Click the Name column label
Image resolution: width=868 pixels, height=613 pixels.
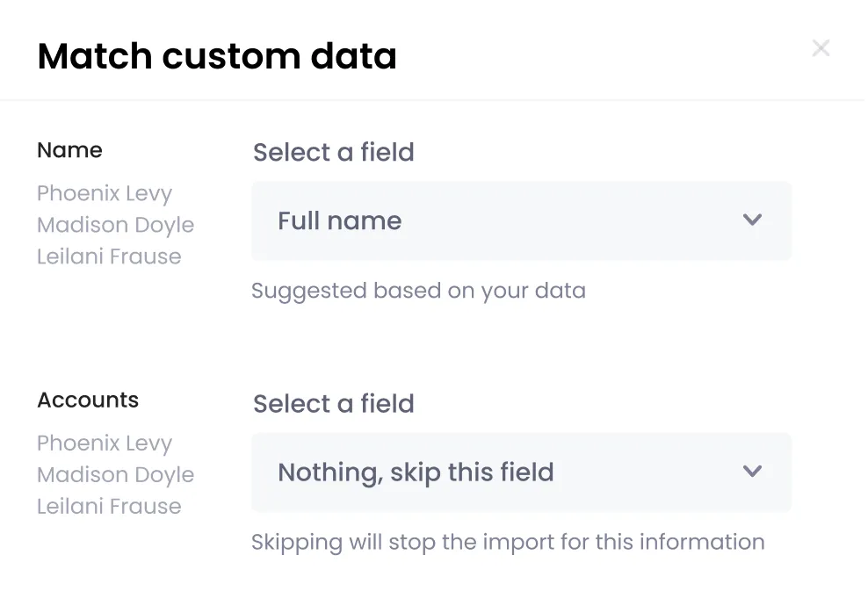tap(69, 150)
